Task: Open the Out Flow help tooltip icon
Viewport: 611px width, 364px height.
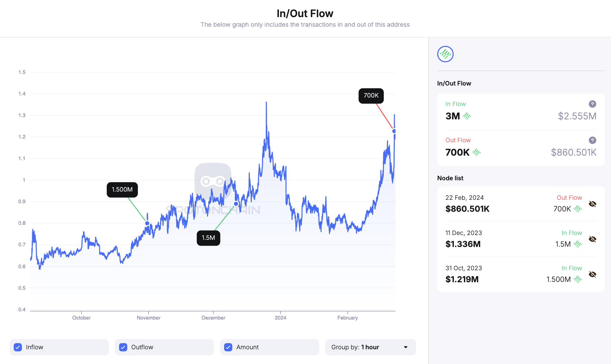Action: click(592, 140)
